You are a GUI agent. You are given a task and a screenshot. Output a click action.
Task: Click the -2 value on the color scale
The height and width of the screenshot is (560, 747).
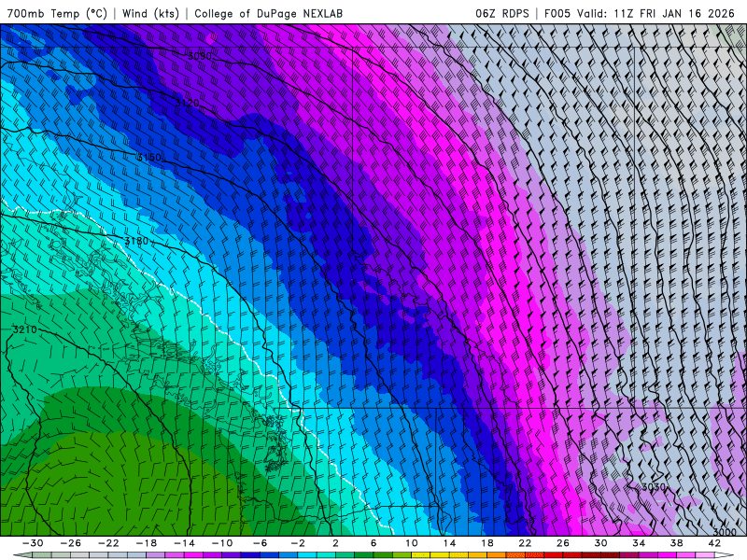tap(297, 543)
